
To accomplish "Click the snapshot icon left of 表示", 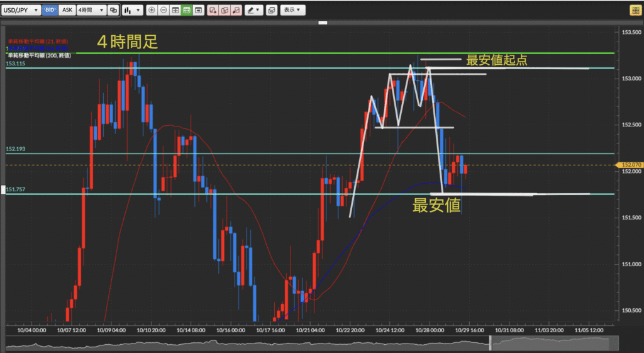I will click(271, 10).
